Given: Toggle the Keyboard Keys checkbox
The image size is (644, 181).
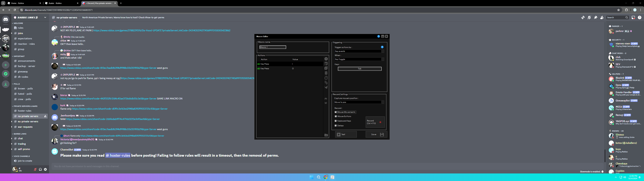Looking at the screenshot, I should (x=336, y=121).
